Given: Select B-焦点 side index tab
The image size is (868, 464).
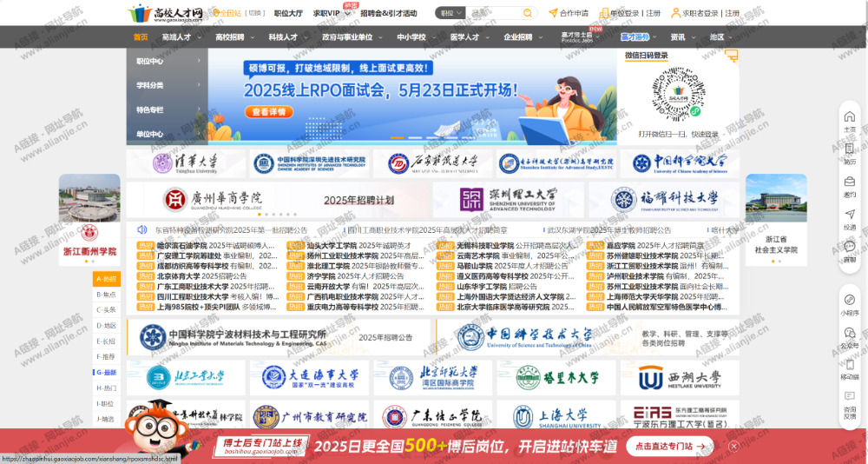Looking at the screenshot, I should (x=106, y=295).
